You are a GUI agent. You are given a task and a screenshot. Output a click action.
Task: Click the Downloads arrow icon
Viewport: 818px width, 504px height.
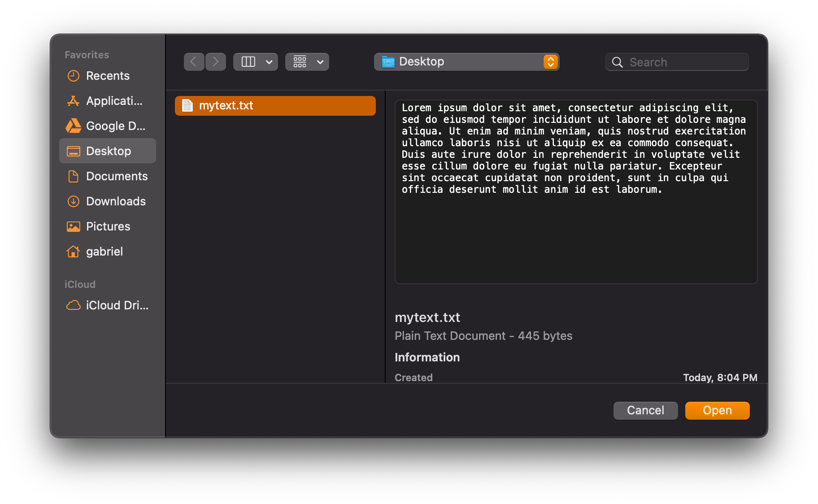tap(73, 201)
